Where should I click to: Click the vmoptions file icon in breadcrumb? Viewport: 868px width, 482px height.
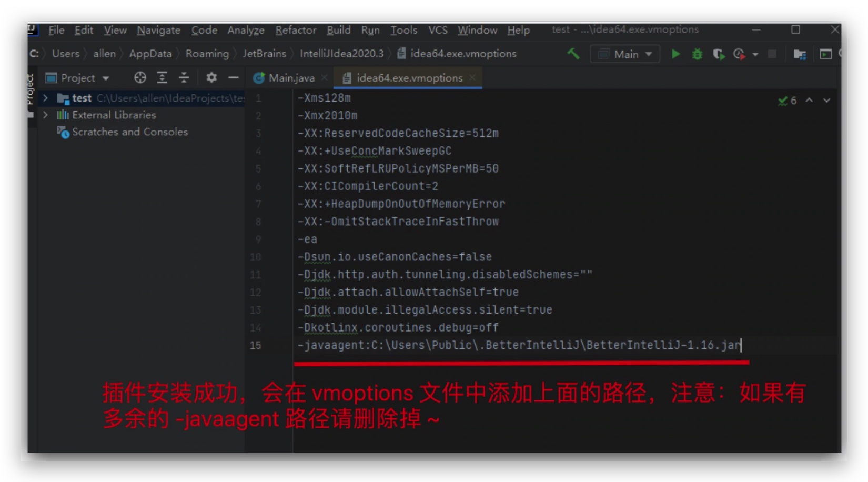401,53
